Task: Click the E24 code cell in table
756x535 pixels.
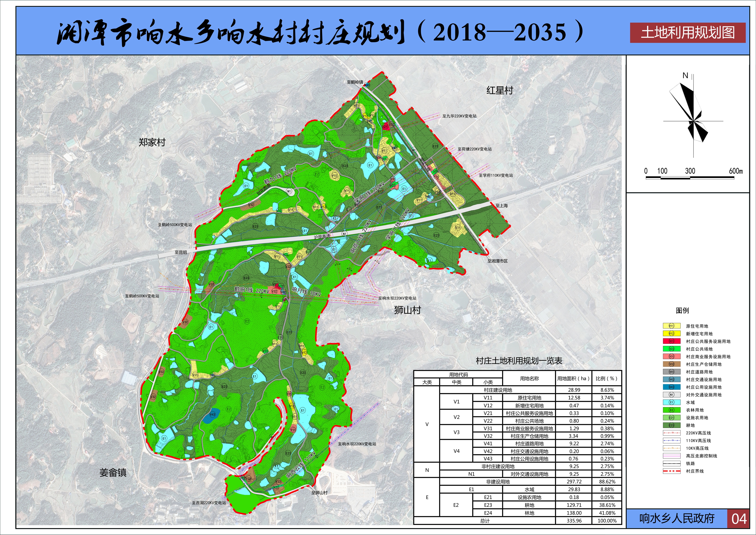Action: (x=488, y=513)
